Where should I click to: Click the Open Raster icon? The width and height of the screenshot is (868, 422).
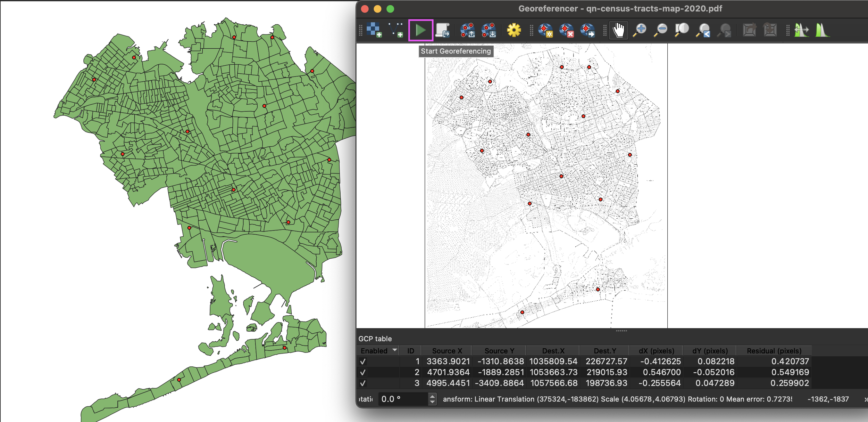tap(374, 30)
